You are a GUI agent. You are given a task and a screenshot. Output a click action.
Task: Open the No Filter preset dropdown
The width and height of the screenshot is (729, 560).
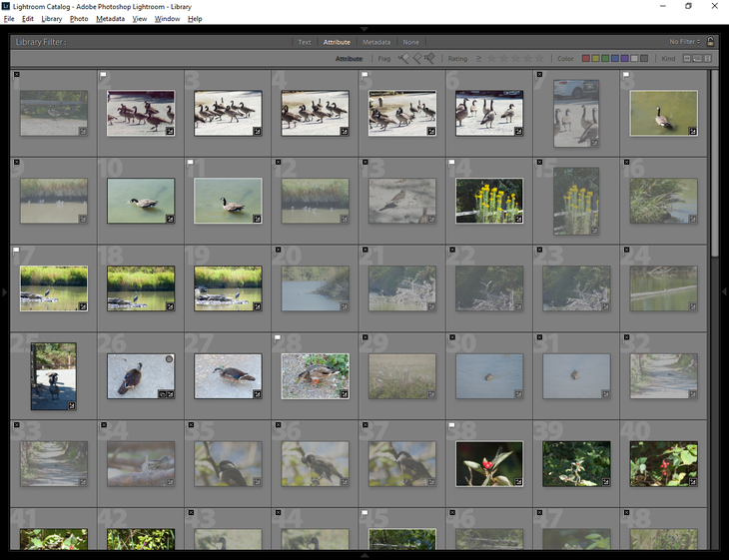tap(684, 41)
